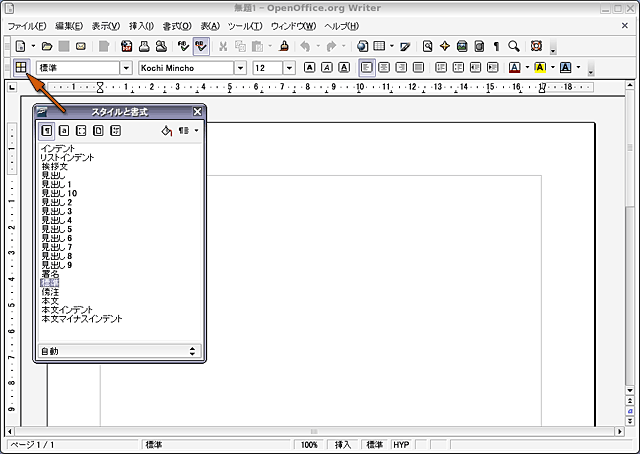Select the Paragraph Styles icon in panel
640x454 pixels.
click(x=47, y=130)
